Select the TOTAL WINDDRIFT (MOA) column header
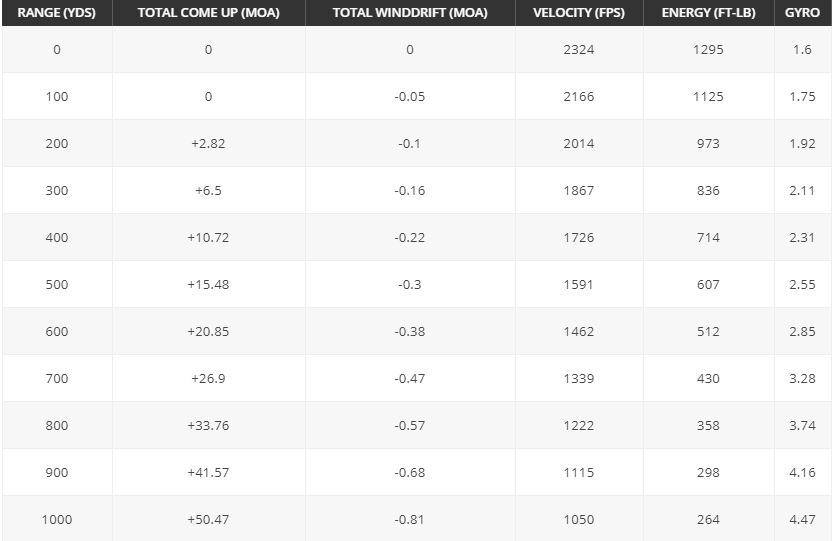 (410, 13)
